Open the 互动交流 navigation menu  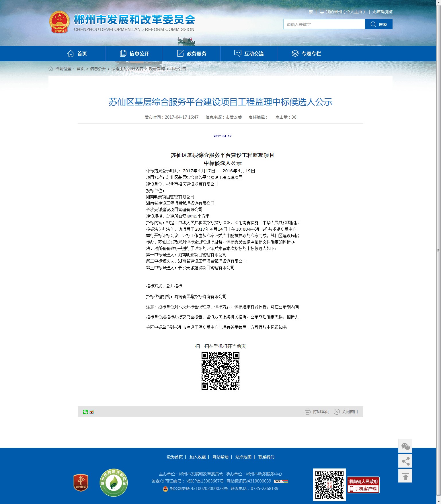tap(249, 54)
